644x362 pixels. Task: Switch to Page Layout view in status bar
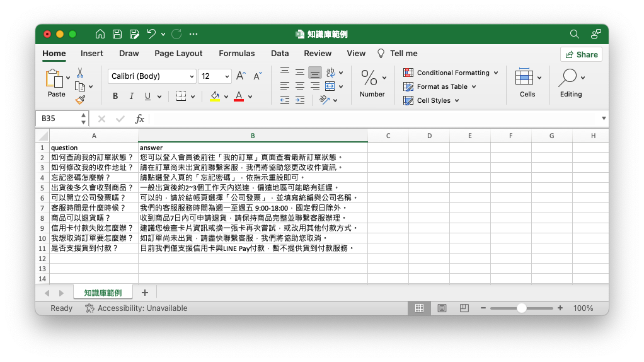point(442,308)
